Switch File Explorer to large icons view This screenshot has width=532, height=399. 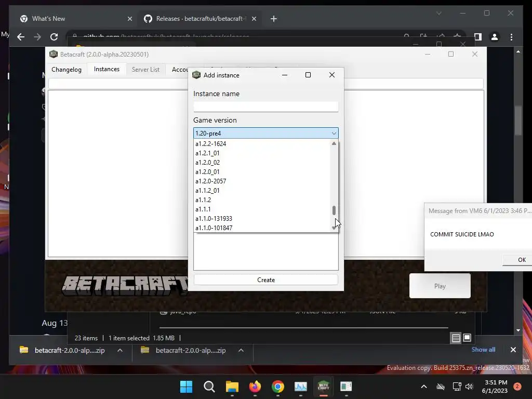[x=467, y=338]
